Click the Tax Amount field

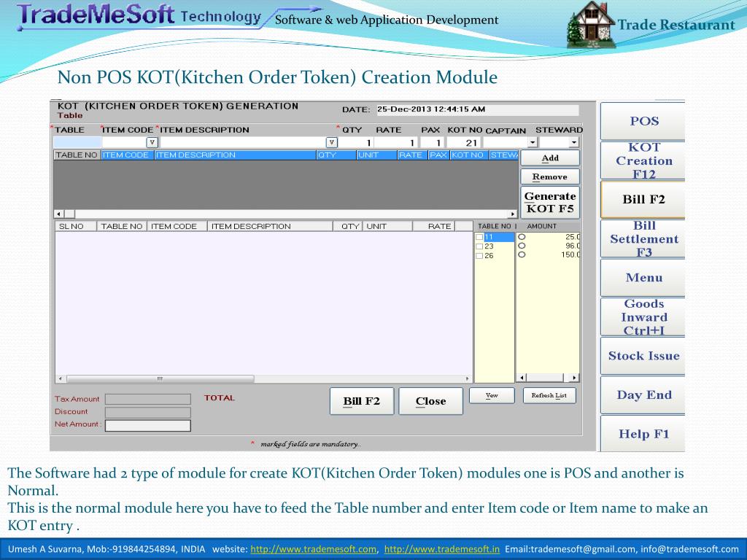click(147, 399)
